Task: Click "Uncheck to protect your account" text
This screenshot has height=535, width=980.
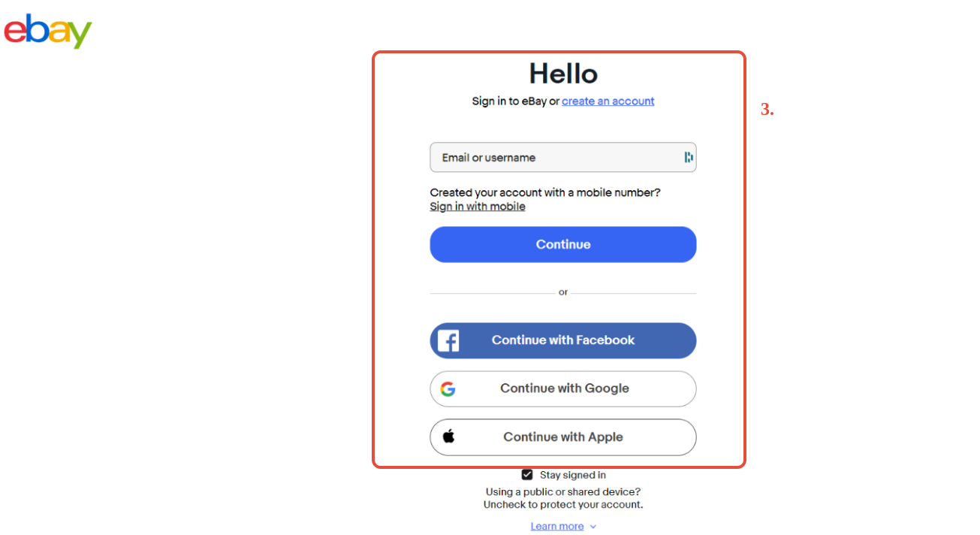Action: [563, 504]
